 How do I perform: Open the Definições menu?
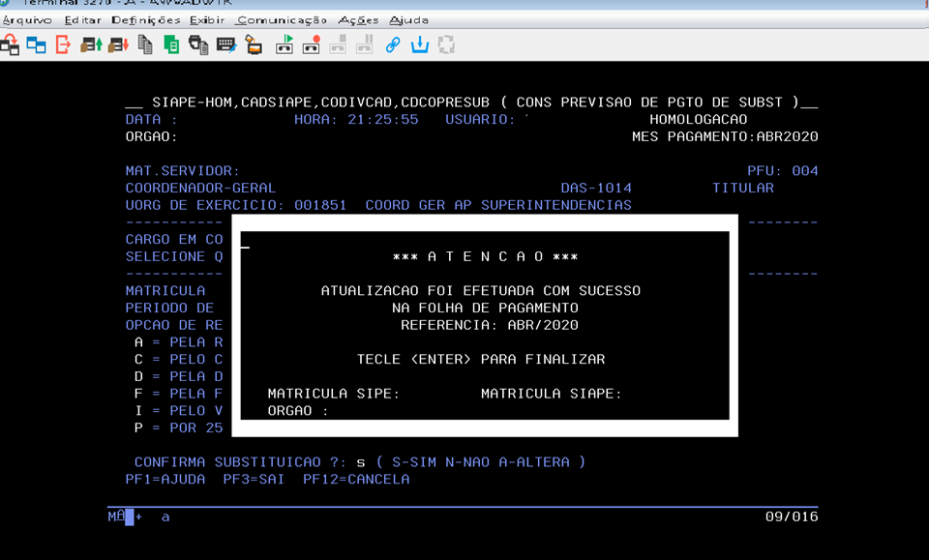coord(145,19)
